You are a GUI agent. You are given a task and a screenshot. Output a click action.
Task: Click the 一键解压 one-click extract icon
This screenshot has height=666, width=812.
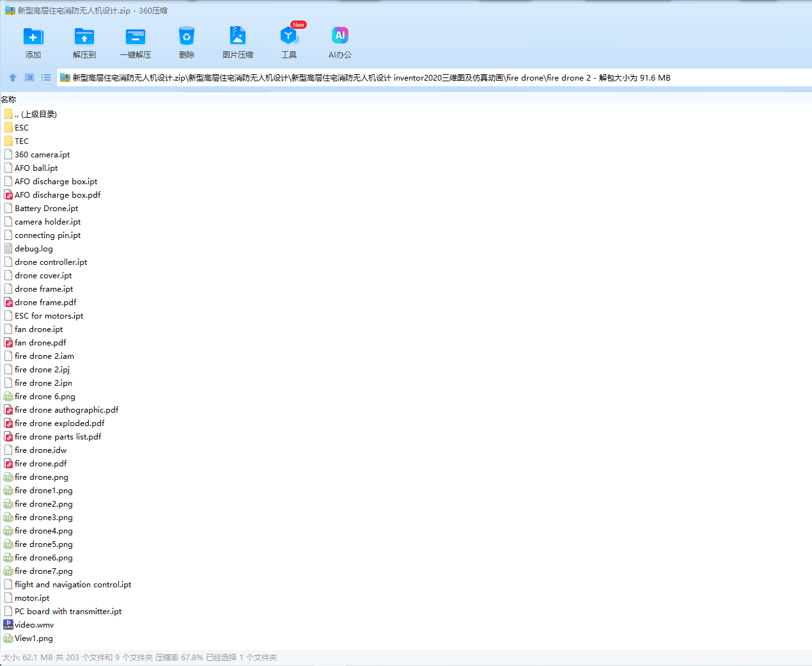136,36
